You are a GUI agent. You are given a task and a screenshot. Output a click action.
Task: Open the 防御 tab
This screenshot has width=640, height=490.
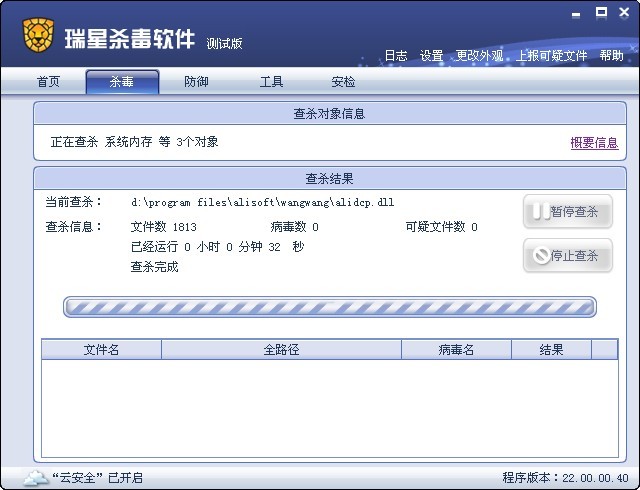point(196,82)
